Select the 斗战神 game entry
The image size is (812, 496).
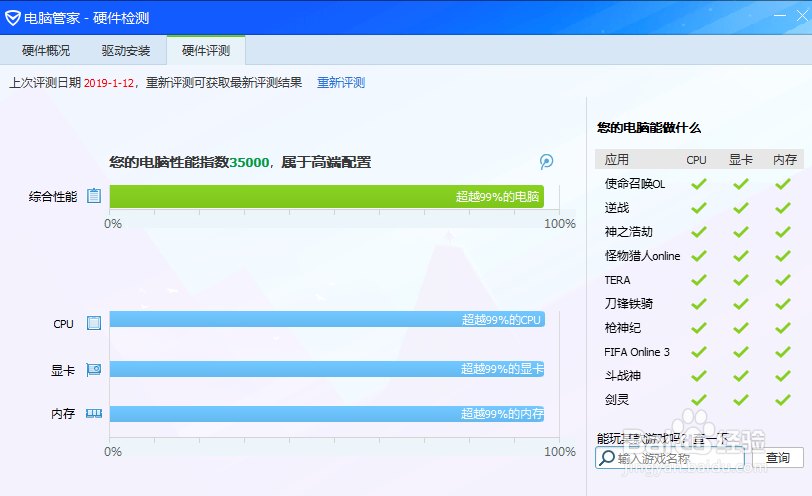pyautogui.click(x=622, y=375)
